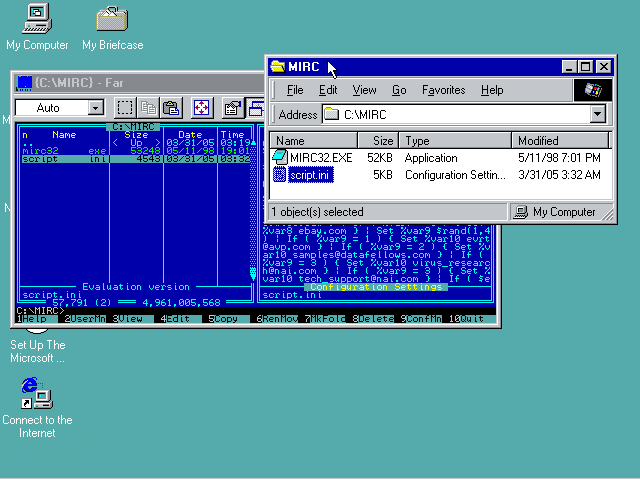Open the Auto font size dropdown in Far
The image size is (640, 480).
coord(95,108)
